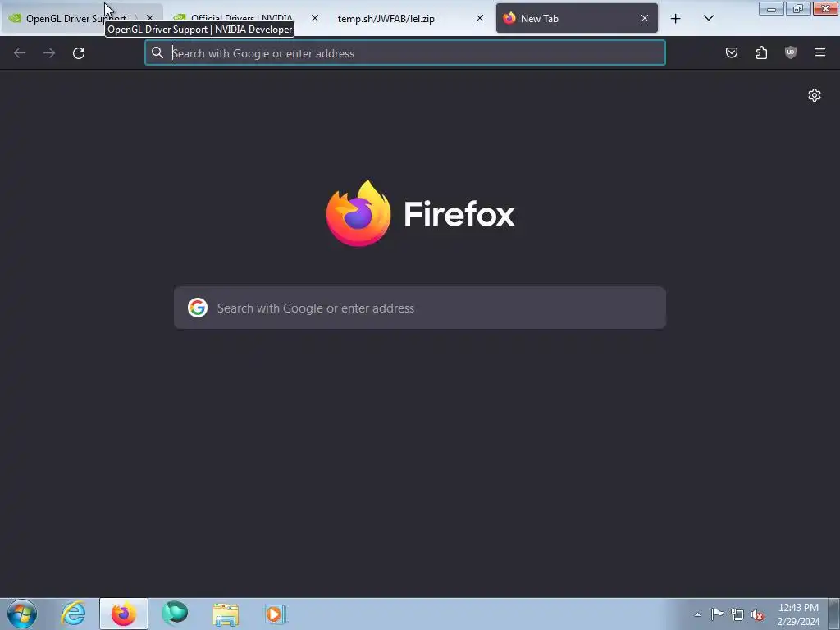Restore down the Firefox window
840x630 pixels.
[x=797, y=8]
